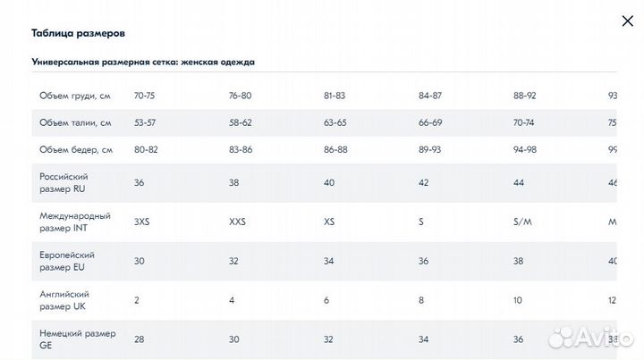Click the 'Универсальная размерная сетка: женская одежда' subtitle
644x360 pixels.
pyautogui.click(x=143, y=63)
